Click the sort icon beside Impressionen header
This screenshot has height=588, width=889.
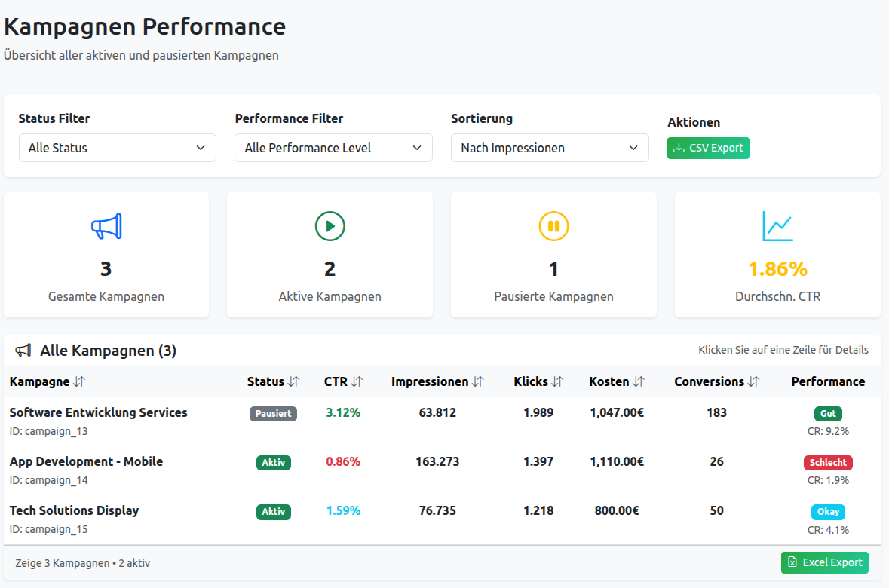pos(477,382)
